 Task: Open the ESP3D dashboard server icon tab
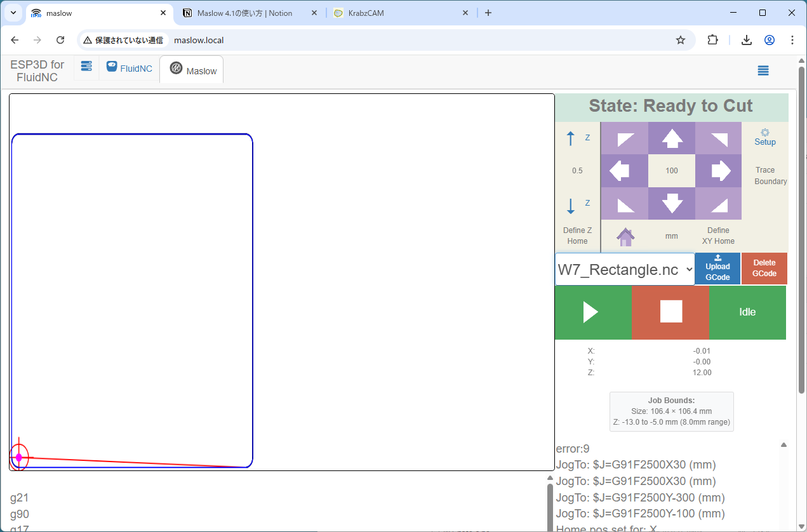tap(86, 67)
